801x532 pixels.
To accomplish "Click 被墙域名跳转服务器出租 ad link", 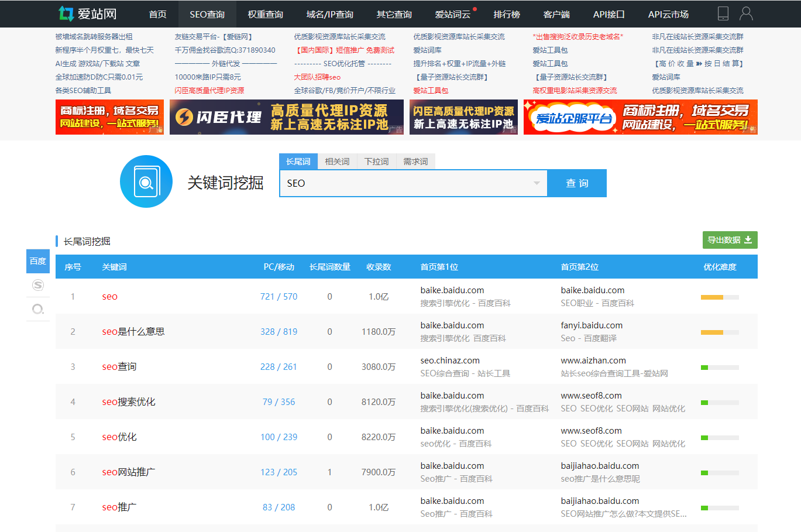I will 94,37.
